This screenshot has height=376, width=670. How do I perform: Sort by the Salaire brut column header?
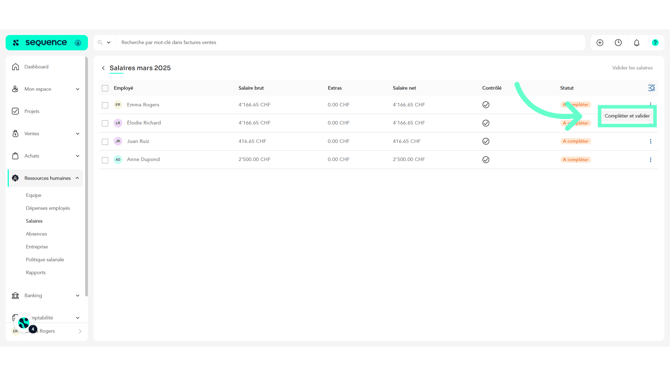coord(251,88)
